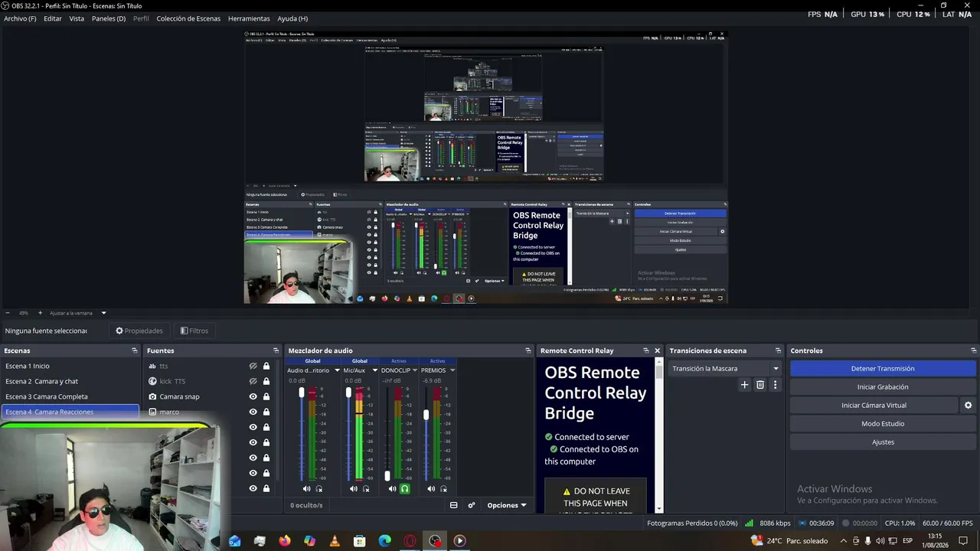980x551 pixels.
Task: Open advanced audio properties gears
Action: pyautogui.click(x=472, y=505)
